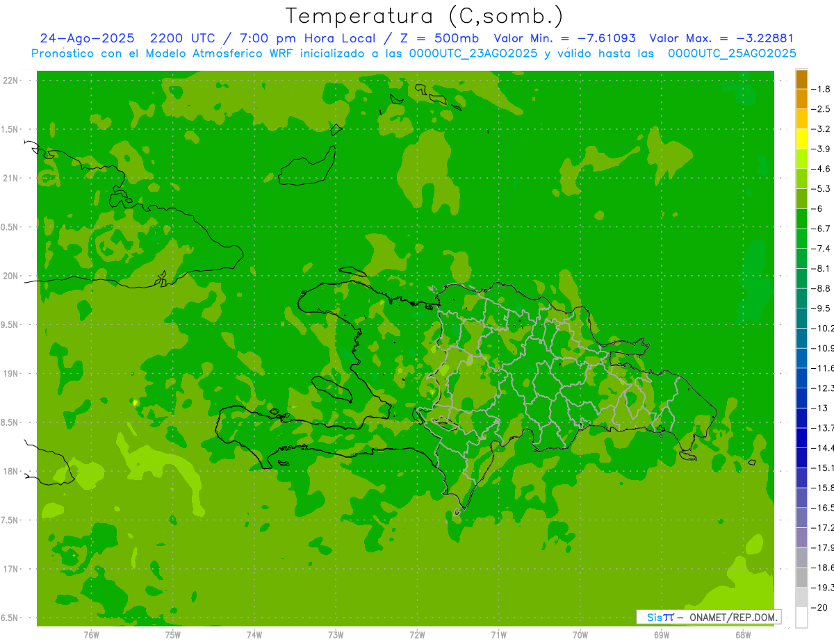Image resolution: width=834 pixels, height=644 pixels.
Task: Pick the yellow swatch between -3.2 and -3.9
Action: pyautogui.click(x=801, y=139)
